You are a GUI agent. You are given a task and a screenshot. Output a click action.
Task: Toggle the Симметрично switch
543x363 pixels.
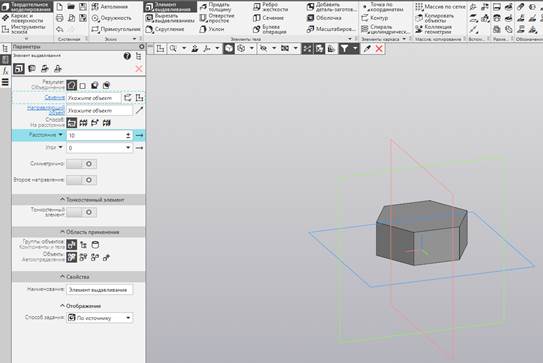pyautogui.click(x=82, y=164)
